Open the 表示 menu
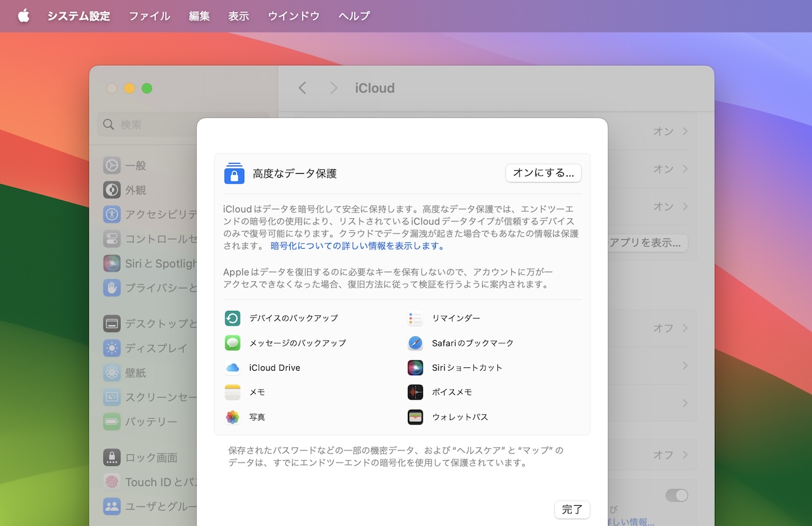Screen dimensions: 812x526 pos(239,16)
